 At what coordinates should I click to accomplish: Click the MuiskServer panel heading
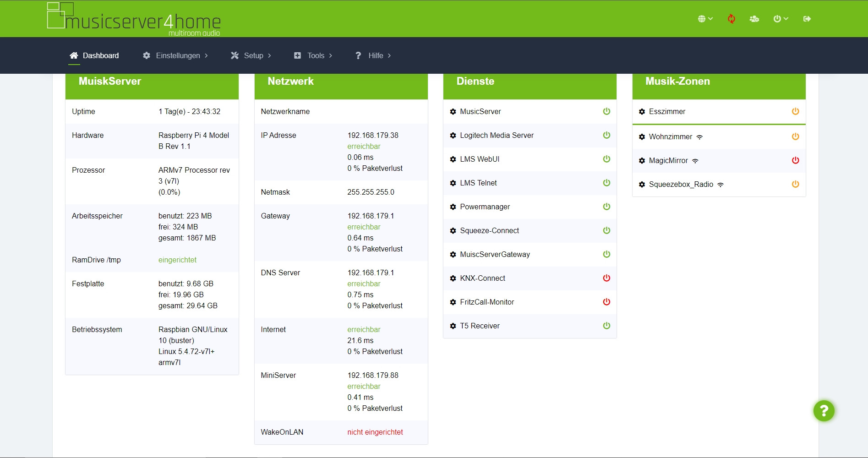click(x=110, y=81)
